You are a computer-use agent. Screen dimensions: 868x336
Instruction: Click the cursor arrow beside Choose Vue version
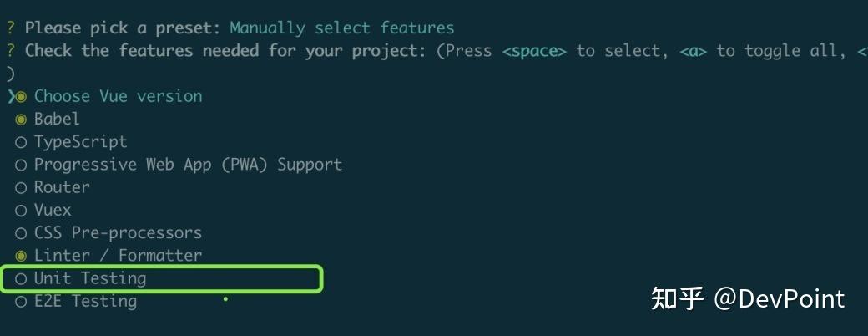tap(10, 97)
